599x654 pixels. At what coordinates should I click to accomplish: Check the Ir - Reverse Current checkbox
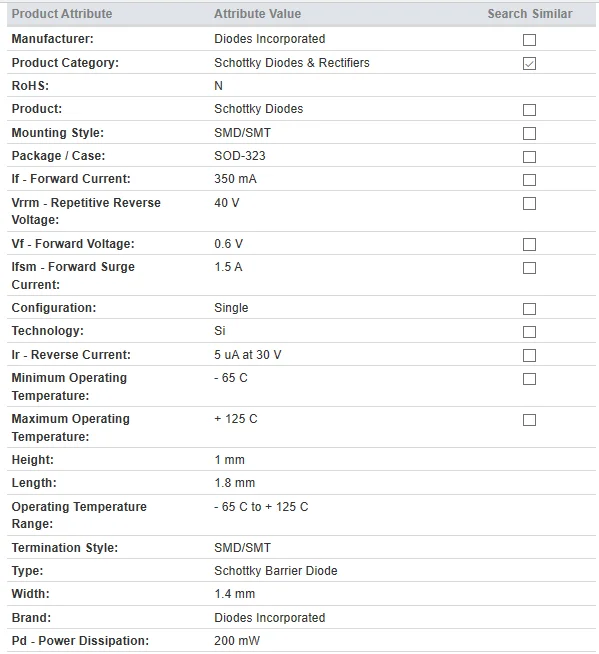click(x=529, y=355)
